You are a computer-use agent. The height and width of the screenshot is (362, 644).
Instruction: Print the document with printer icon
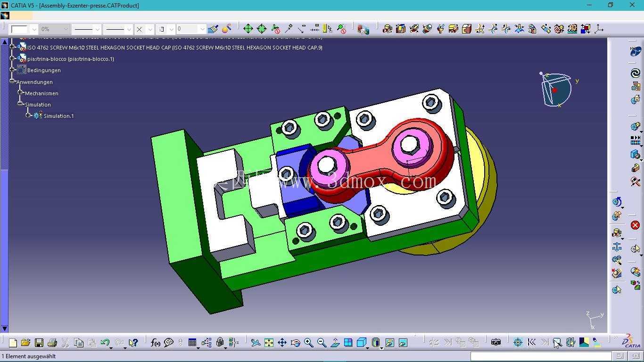(52, 343)
